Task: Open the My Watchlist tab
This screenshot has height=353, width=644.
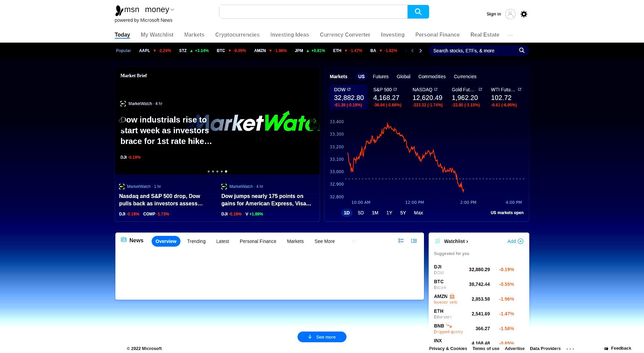Action: pos(157,35)
